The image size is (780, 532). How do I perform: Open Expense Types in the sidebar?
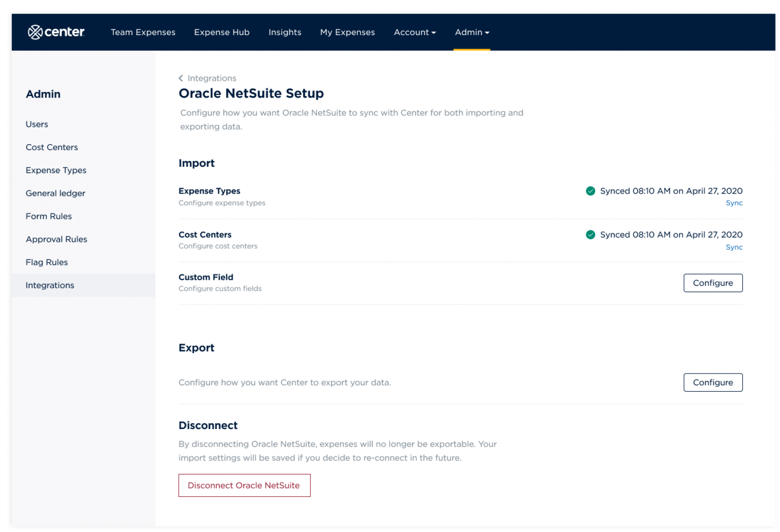tap(56, 170)
